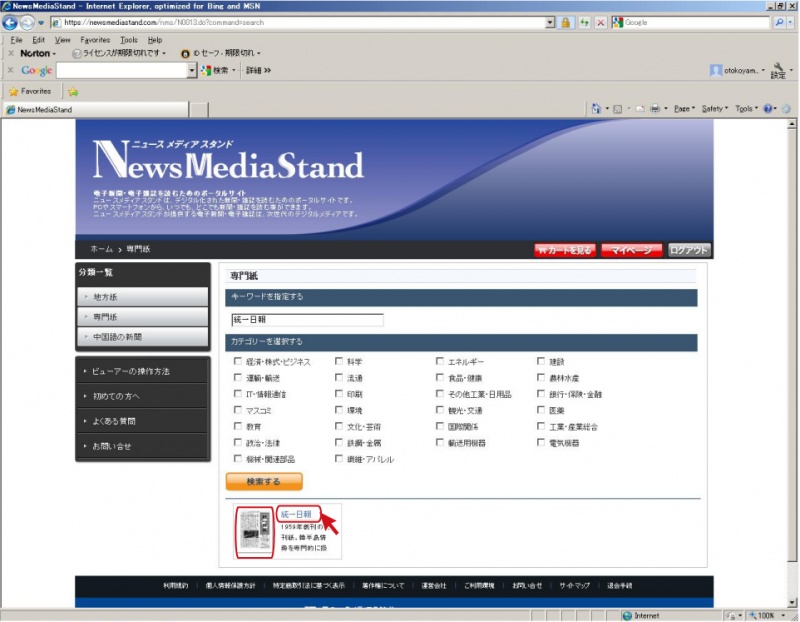Open the Tools menu in menu bar
800x622 pixels.
click(x=129, y=40)
